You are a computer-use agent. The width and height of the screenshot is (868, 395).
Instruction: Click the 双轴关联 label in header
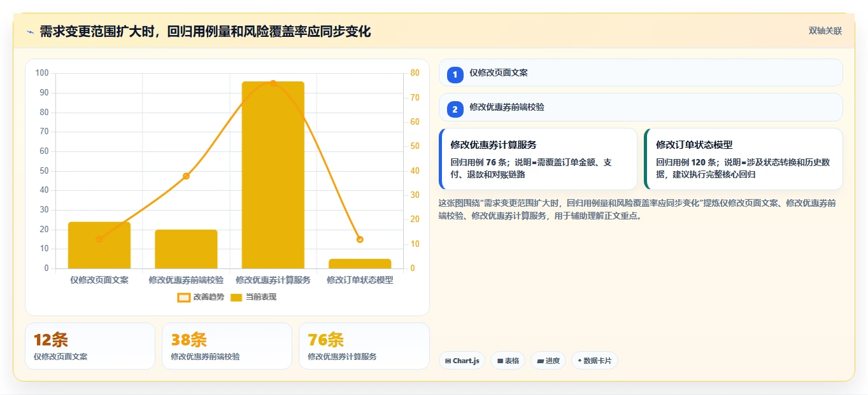pyautogui.click(x=825, y=31)
